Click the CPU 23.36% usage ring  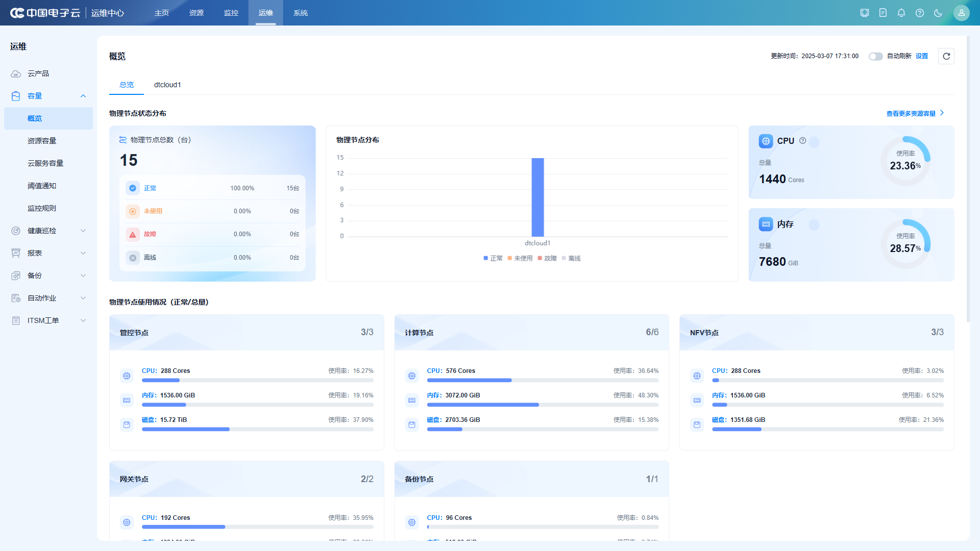(x=905, y=161)
